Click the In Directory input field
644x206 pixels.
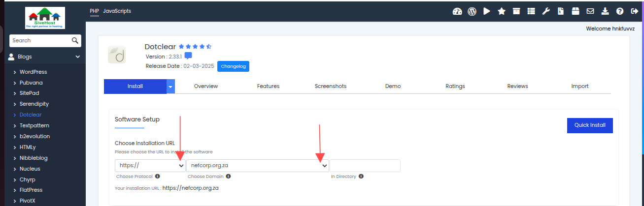(x=365, y=166)
